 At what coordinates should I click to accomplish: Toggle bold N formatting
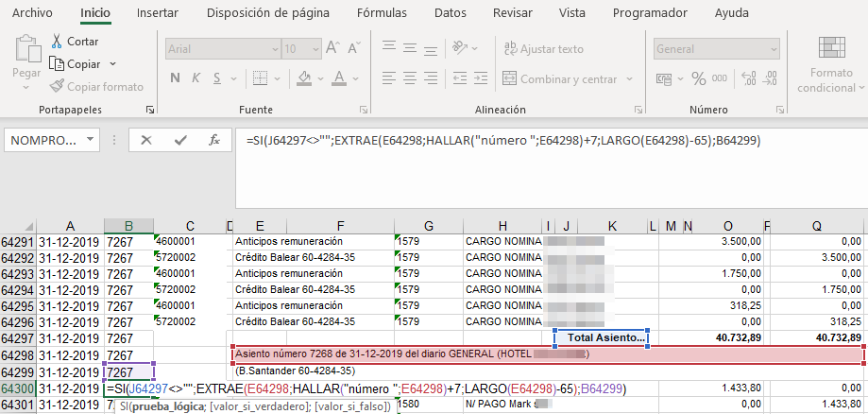[175, 78]
